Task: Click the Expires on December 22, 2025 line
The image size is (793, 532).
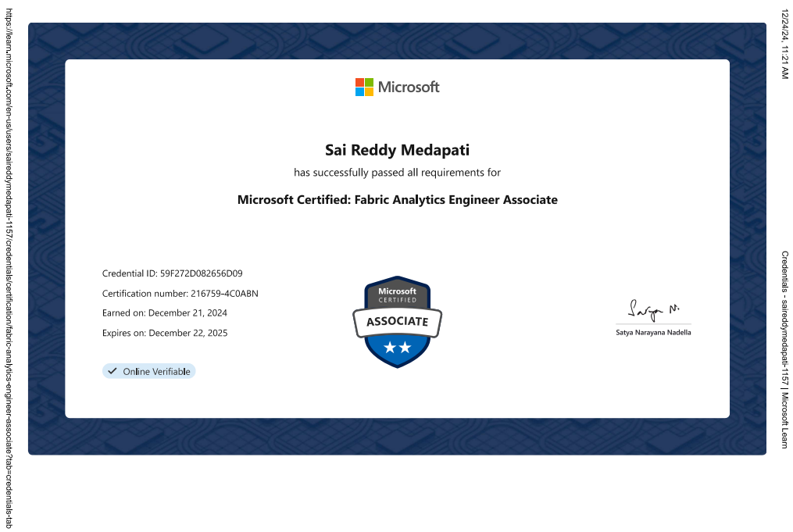Action: tap(165, 333)
